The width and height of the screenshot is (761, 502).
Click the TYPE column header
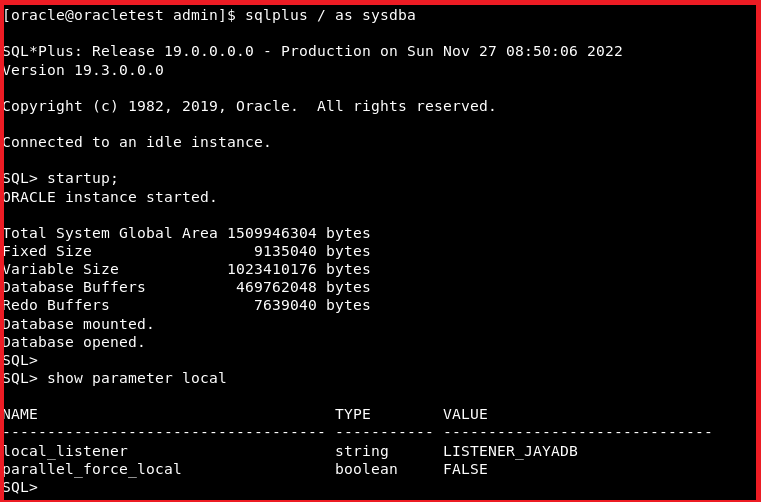tap(353, 415)
